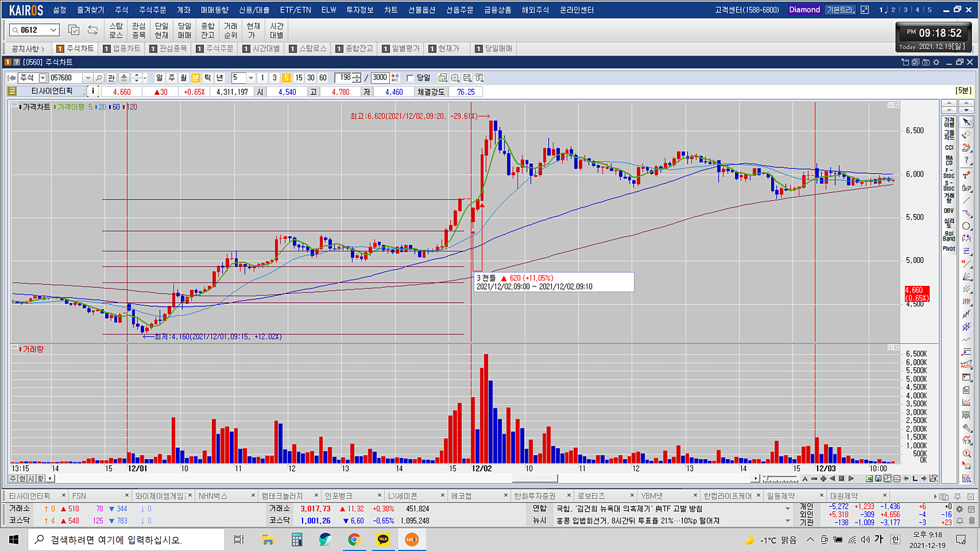
Task: Click the 종합잔고 toolbar button
Action: point(208,30)
